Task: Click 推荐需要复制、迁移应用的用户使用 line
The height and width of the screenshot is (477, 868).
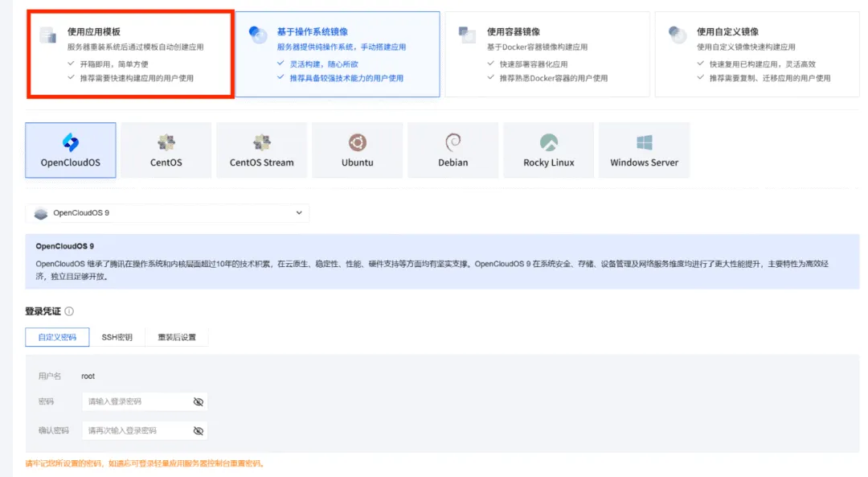Action: click(x=770, y=78)
